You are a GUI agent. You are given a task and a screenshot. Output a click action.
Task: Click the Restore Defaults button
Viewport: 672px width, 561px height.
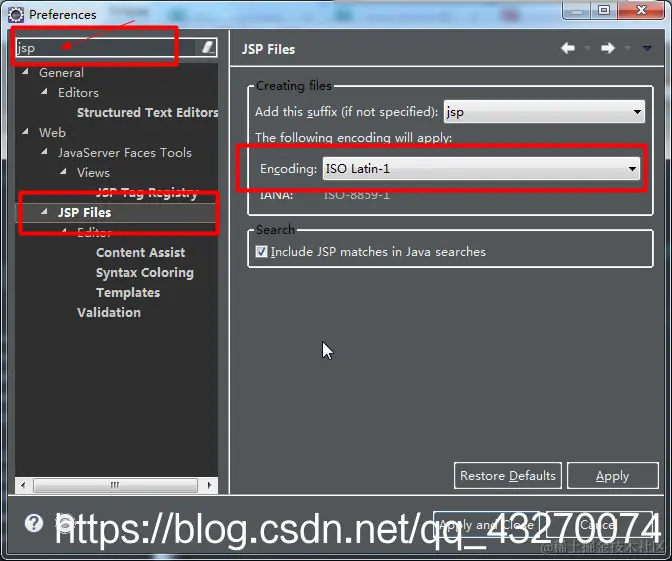click(508, 475)
